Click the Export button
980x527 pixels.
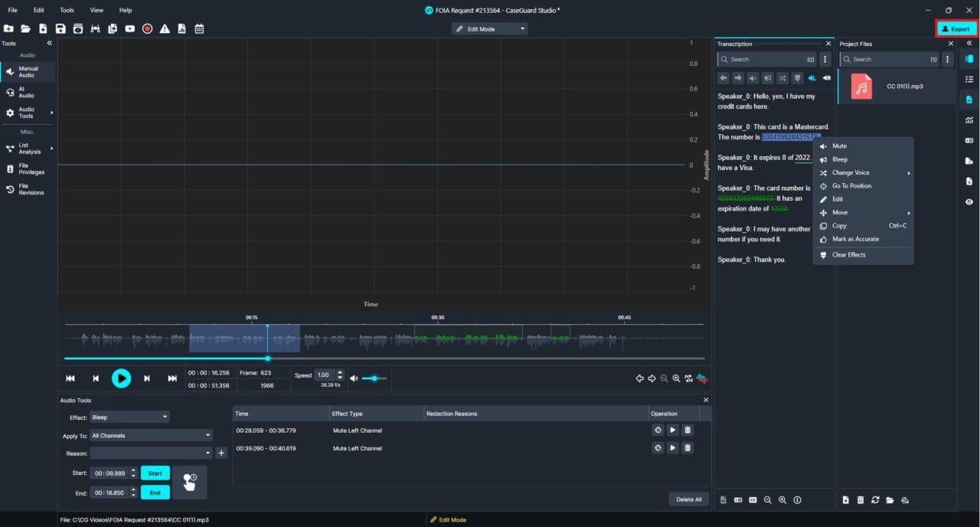(x=955, y=29)
